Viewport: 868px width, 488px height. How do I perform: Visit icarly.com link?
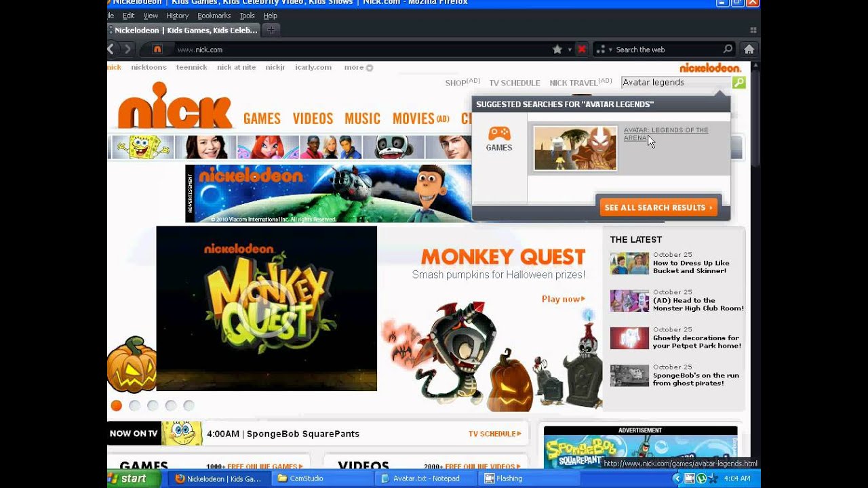pyautogui.click(x=313, y=67)
